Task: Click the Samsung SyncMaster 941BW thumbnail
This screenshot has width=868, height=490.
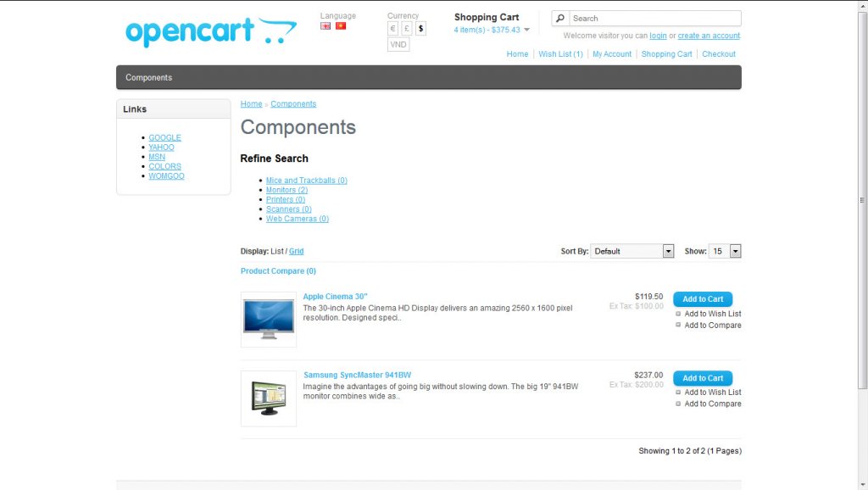Action: click(x=269, y=398)
